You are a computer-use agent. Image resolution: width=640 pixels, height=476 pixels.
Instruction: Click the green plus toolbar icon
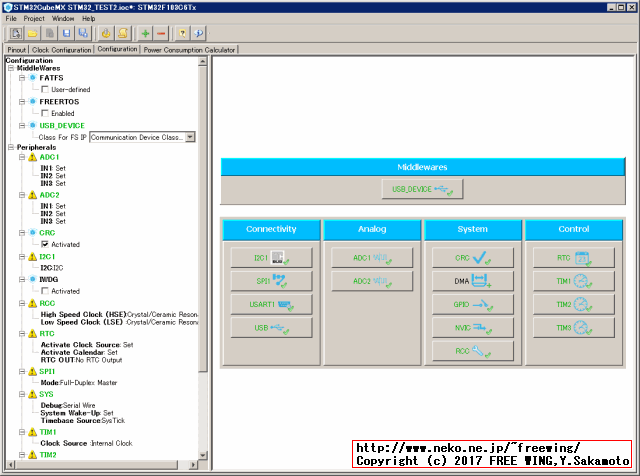145,33
